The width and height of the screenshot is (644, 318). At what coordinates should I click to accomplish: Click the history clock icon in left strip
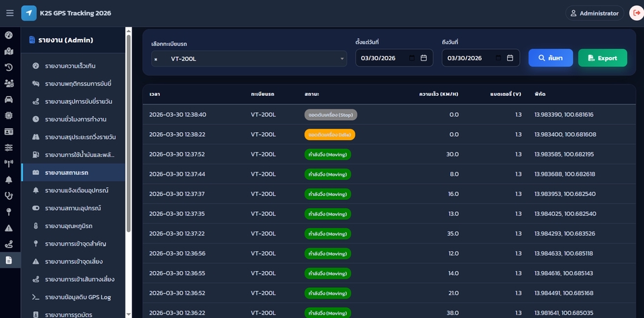pos(9,67)
